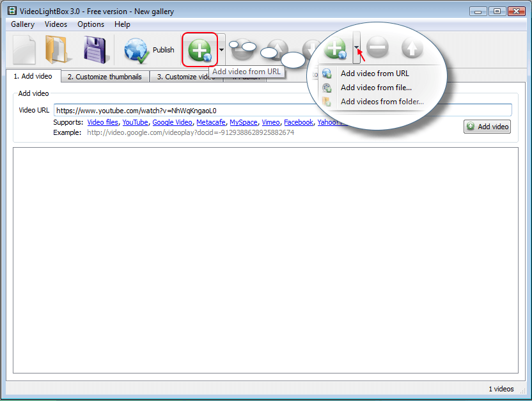Viewport: 532px width, 401px height.
Task: Save gallery with the floppy disk icon
Action: click(x=96, y=50)
